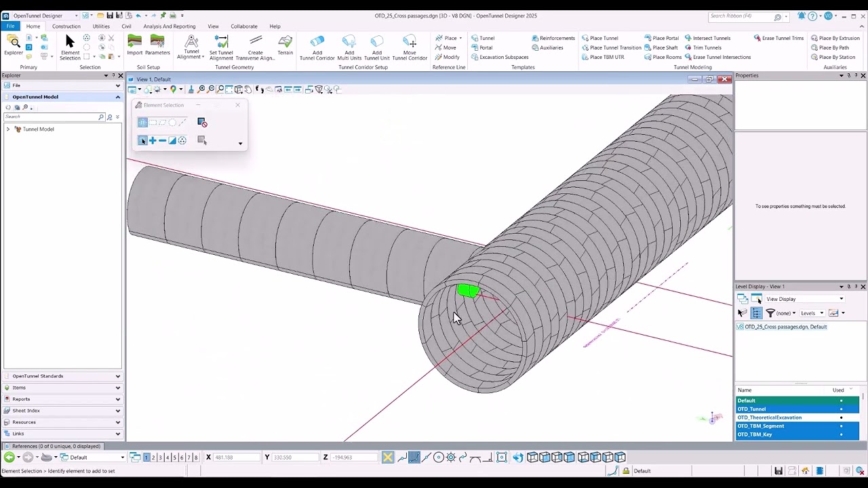Open the Levels dropdown
Image resolution: width=868 pixels, height=488 pixels.
(812, 313)
